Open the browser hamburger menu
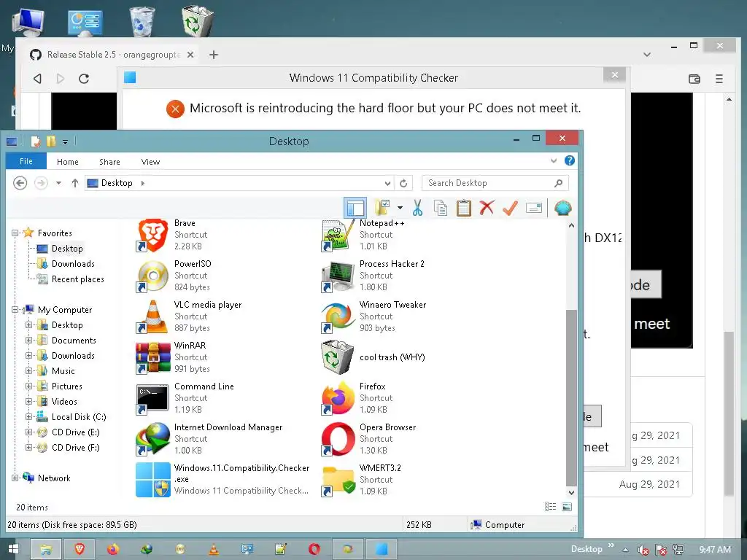The image size is (747, 560). (719, 79)
